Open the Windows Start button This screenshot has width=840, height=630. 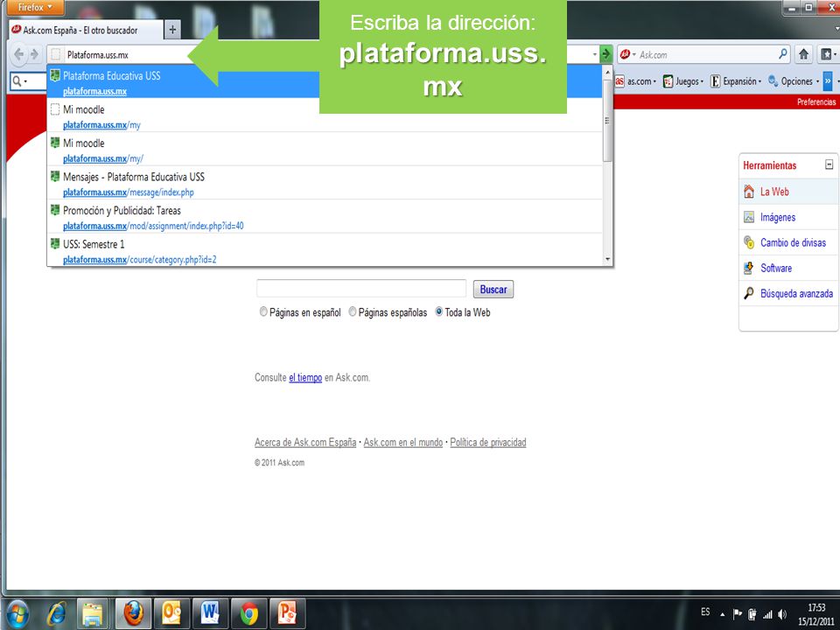pyautogui.click(x=17, y=614)
